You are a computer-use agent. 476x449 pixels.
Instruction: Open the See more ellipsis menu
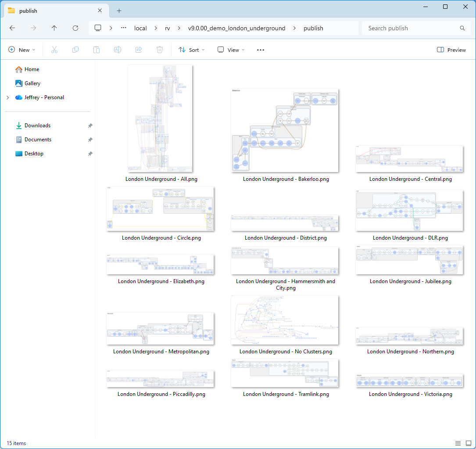tap(261, 50)
